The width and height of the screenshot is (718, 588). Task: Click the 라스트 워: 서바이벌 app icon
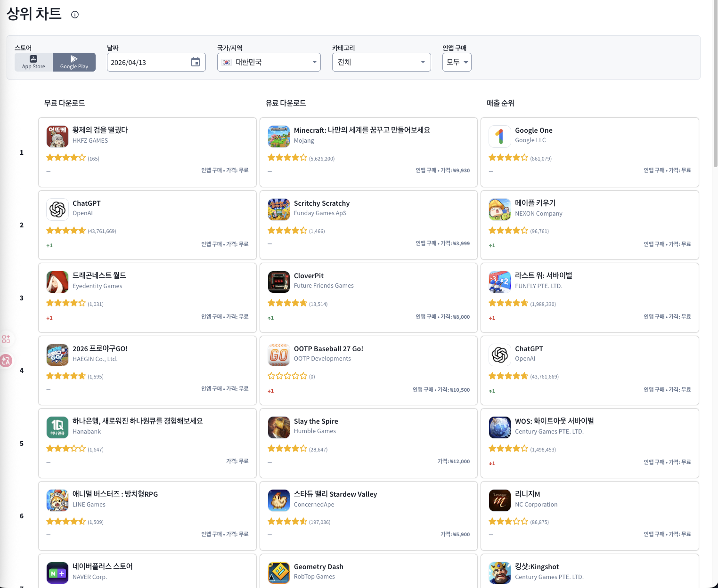(x=500, y=282)
